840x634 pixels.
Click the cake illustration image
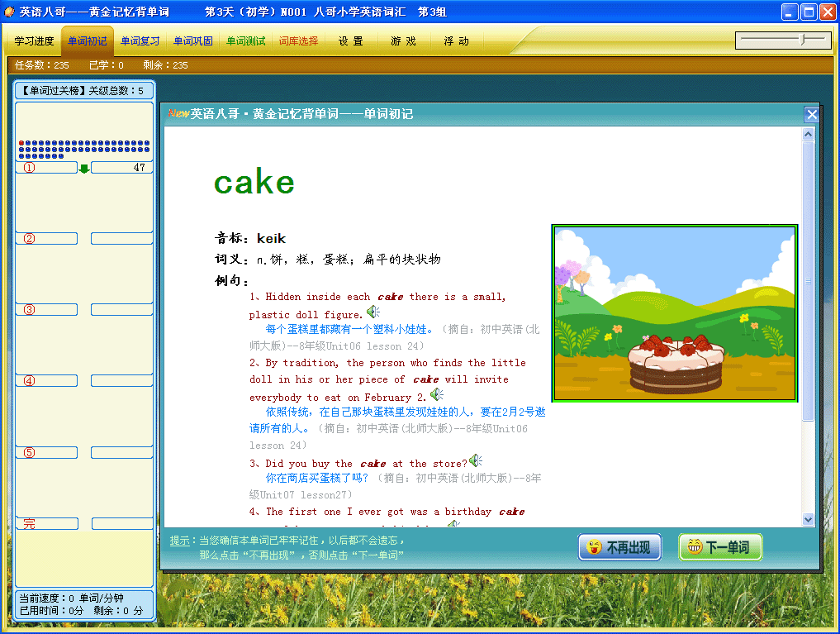click(675, 313)
